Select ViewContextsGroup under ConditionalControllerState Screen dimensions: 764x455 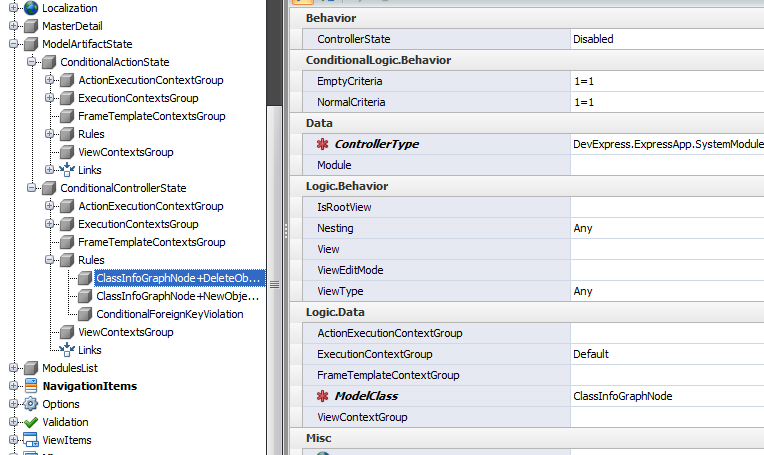pyautogui.click(x=125, y=332)
